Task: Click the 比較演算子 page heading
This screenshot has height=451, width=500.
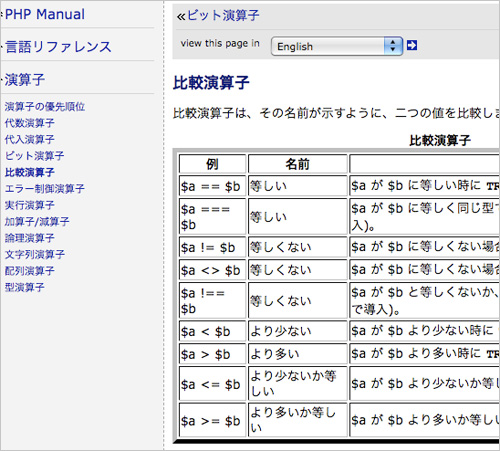Action: (211, 83)
